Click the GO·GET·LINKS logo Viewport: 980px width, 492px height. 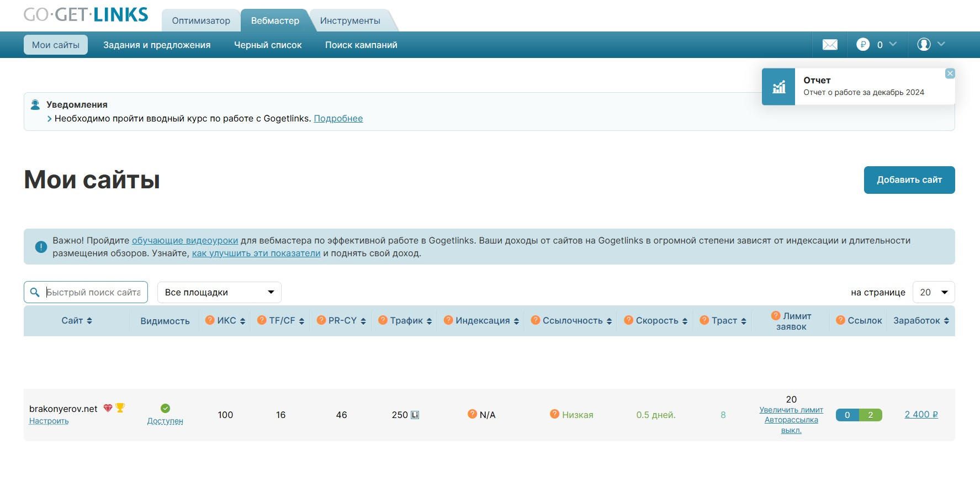coord(86,14)
